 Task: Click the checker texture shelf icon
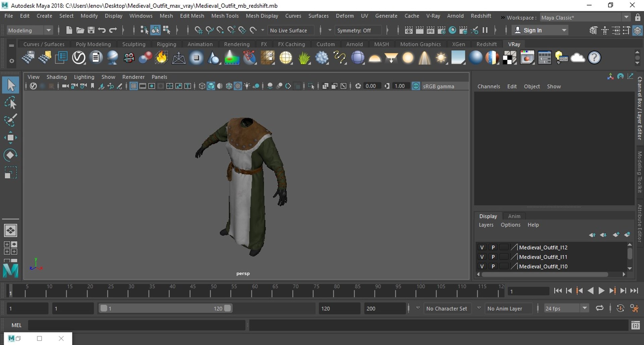tap(509, 58)
